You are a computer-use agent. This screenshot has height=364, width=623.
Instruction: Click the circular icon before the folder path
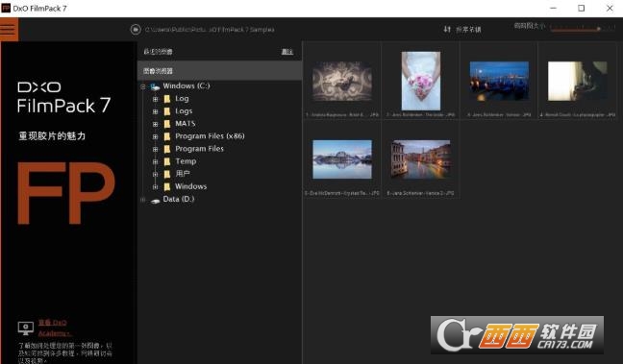[136, 30]
